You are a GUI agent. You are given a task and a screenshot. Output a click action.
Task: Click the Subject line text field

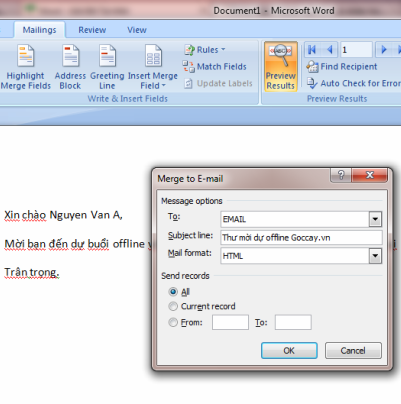pyautogui.click(x=301, y=238)
